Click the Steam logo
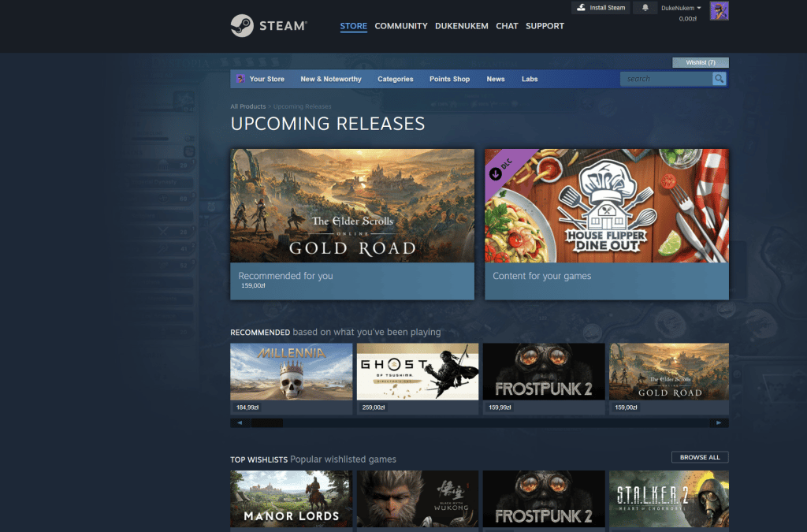Screen dimensions: 807x532 [x=269, y=26]
